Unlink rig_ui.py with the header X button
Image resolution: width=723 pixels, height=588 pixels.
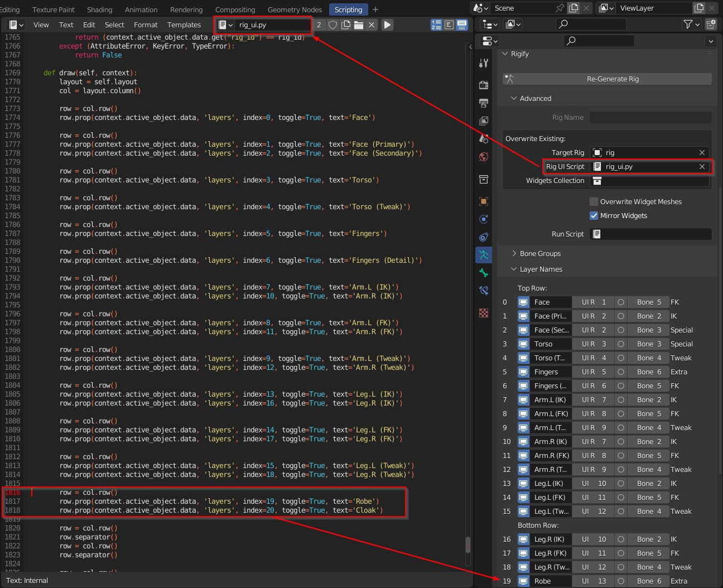click(372, 25)
